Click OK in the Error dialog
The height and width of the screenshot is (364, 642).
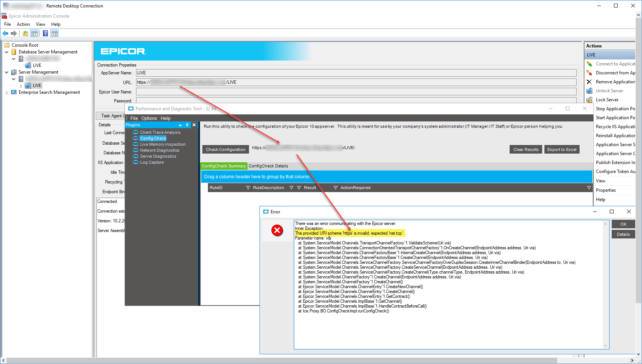(x=623, y=224)
